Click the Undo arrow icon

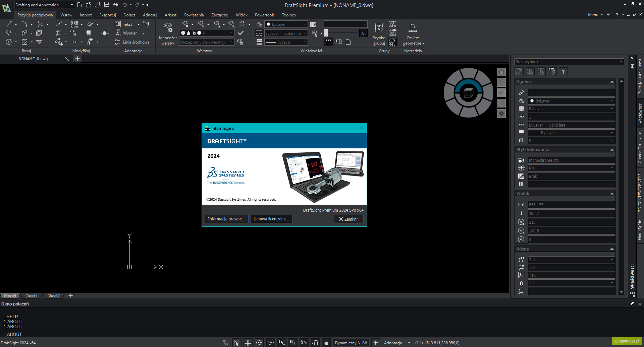tap(125, 5)
